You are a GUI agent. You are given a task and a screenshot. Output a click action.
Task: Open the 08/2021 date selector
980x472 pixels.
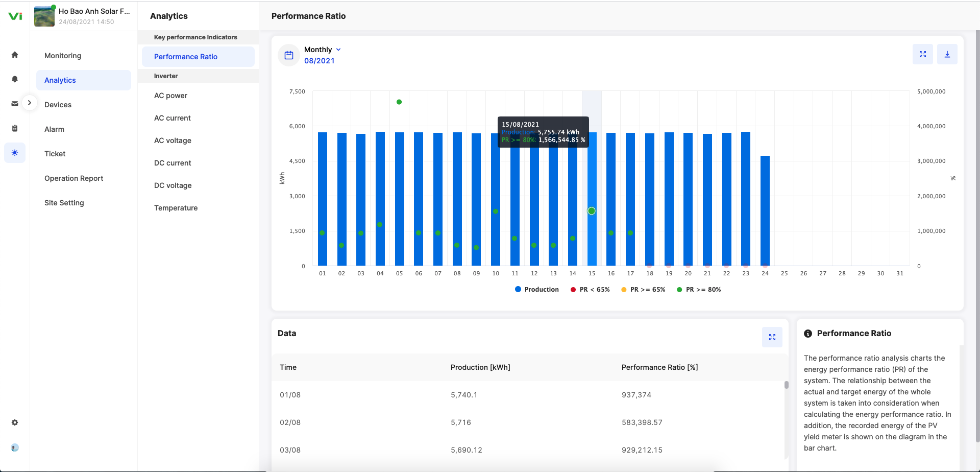[320, 61]
